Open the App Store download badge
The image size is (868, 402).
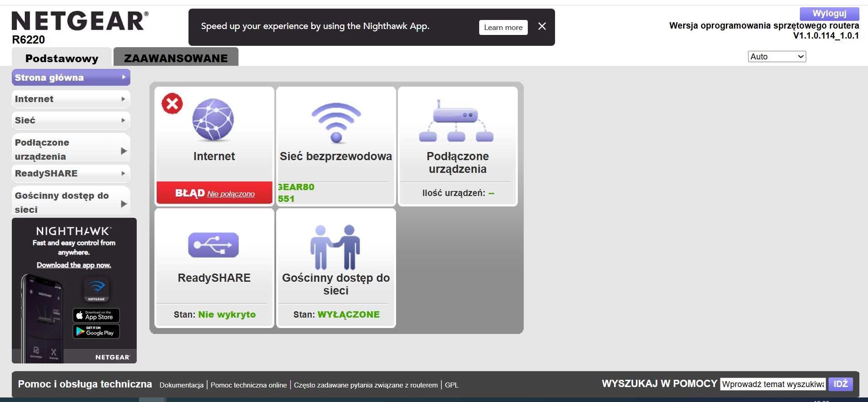96,315
